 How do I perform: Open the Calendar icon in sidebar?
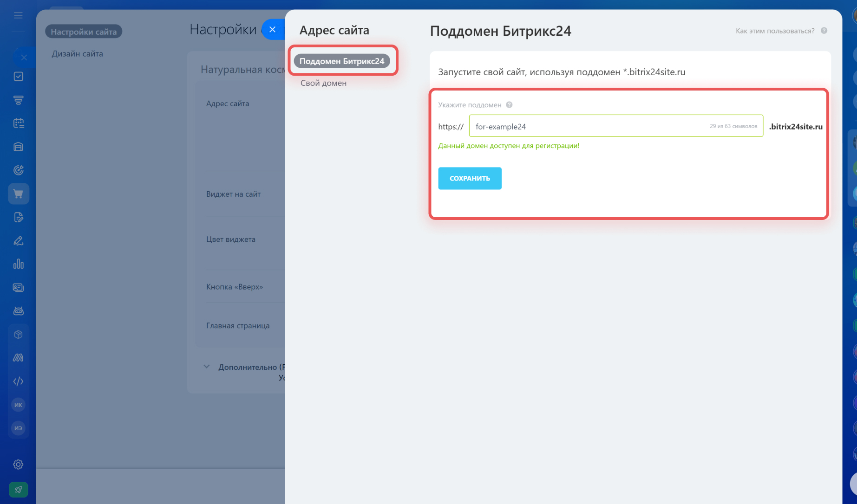point(19,123)
